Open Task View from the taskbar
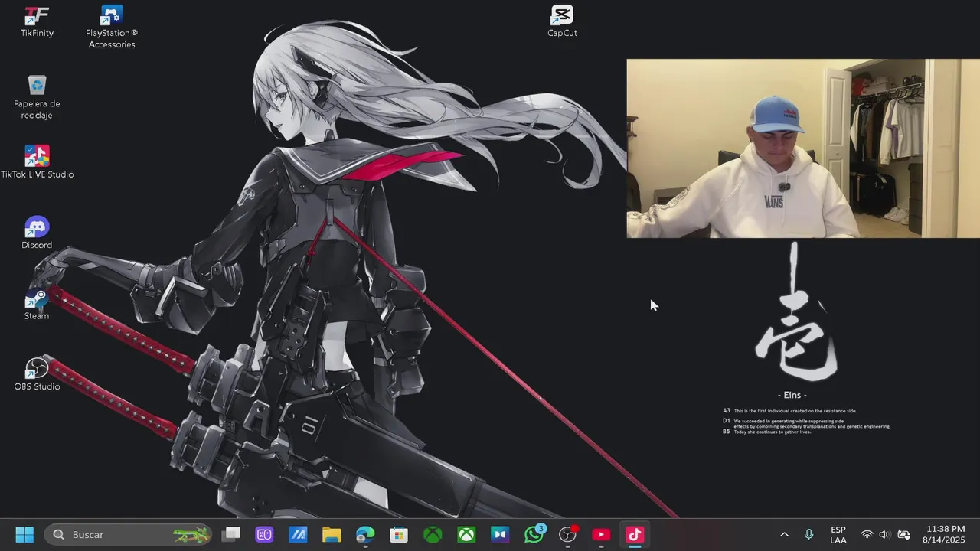 pyautogui.click(x=230, y=534)
